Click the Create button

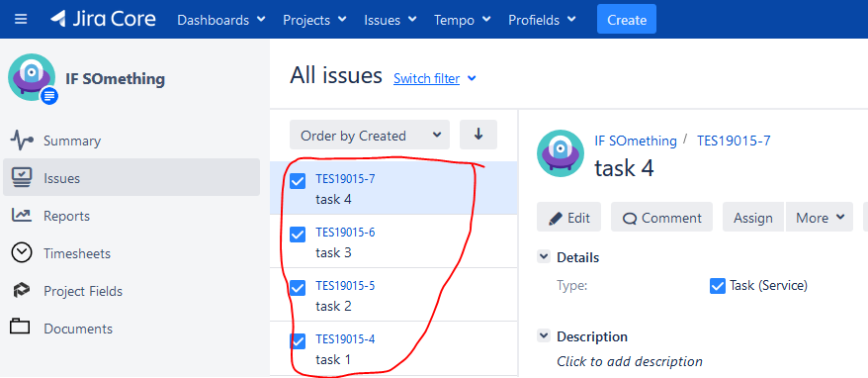click(627, 20)
